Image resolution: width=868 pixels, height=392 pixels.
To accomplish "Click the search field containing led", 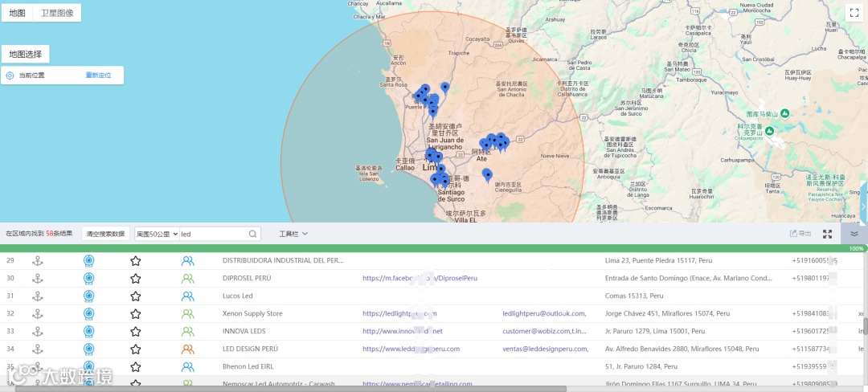I will coord(213,234).
